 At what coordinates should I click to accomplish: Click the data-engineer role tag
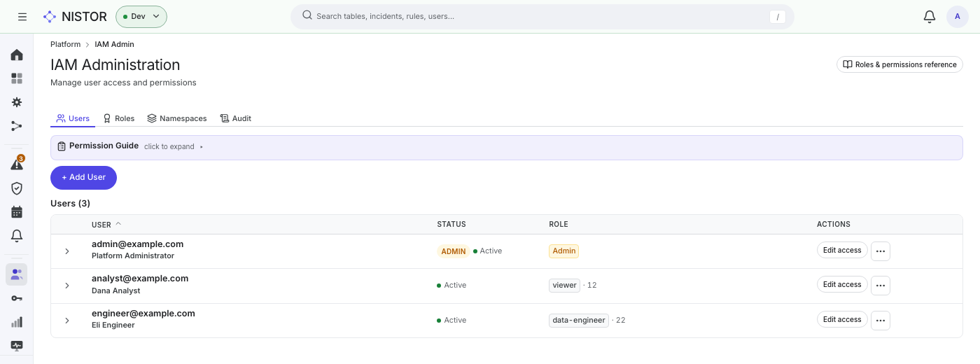pyautogui.click(x=578, y=320)
